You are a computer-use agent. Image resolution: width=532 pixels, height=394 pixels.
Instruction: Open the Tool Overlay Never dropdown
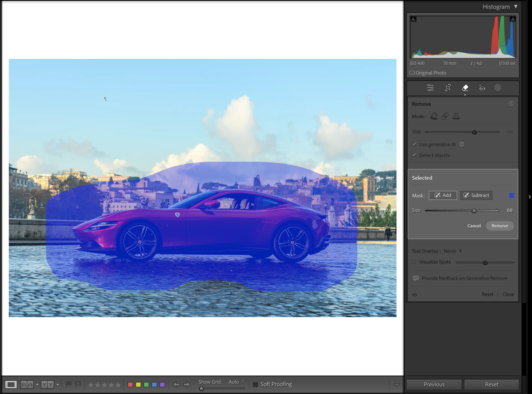click(452, 251)
